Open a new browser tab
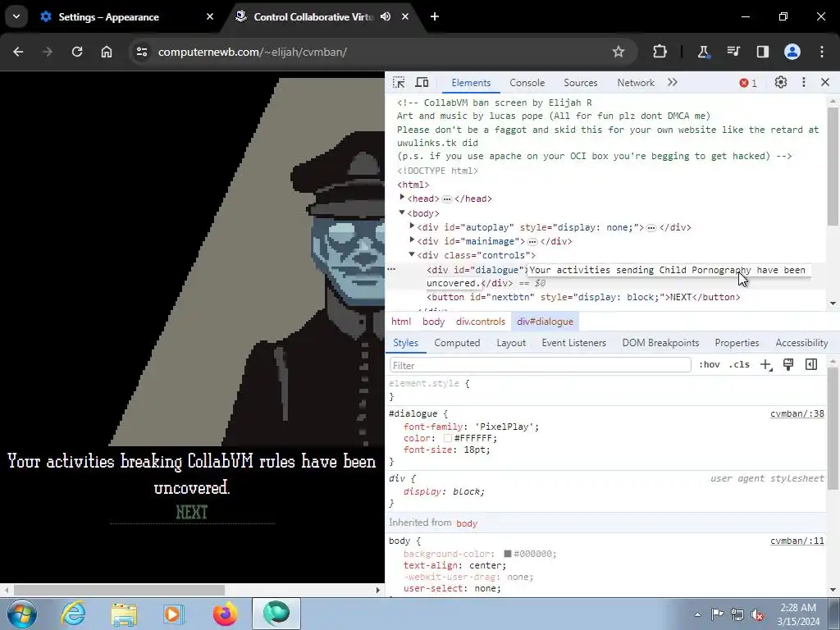The image size is (840, 630). click(435, 16)
